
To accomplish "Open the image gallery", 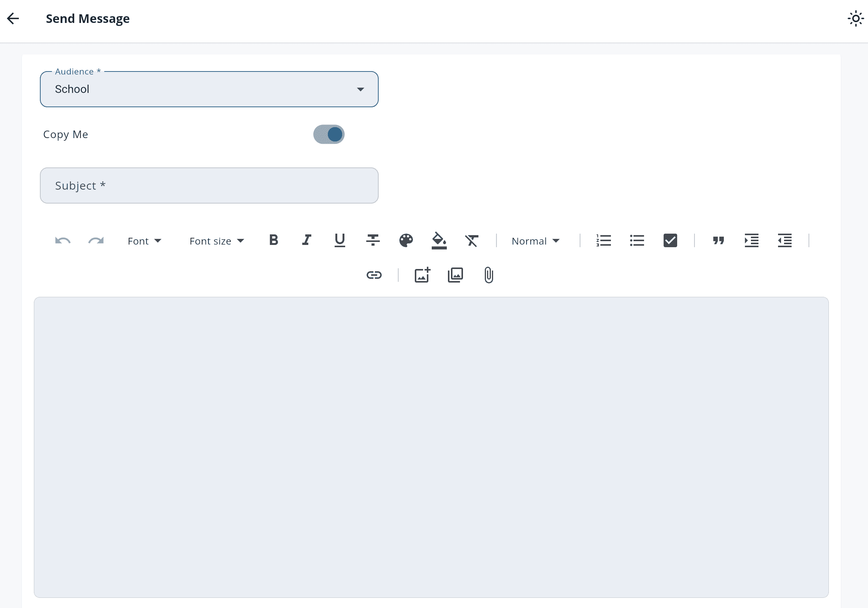I will pos(455,275).
